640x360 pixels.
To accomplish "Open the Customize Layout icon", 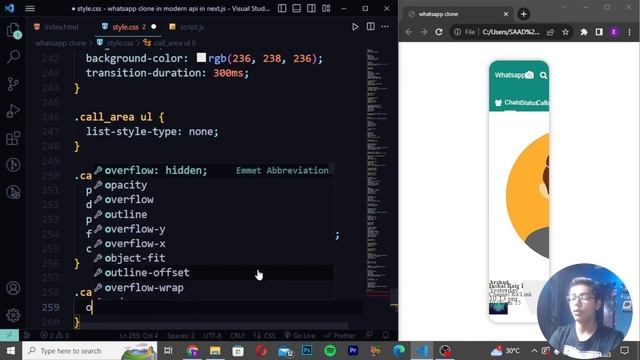I will tap(326, 8).
